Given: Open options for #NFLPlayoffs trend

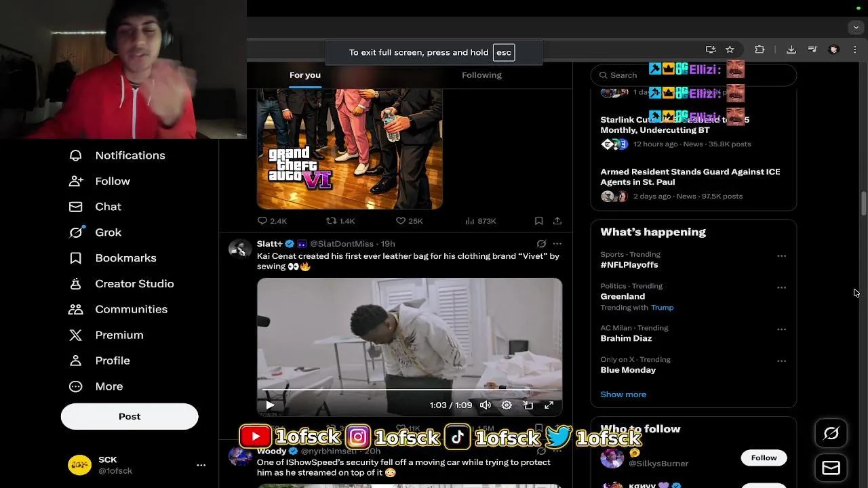Looking at the screenshot, I should [781, 256].
